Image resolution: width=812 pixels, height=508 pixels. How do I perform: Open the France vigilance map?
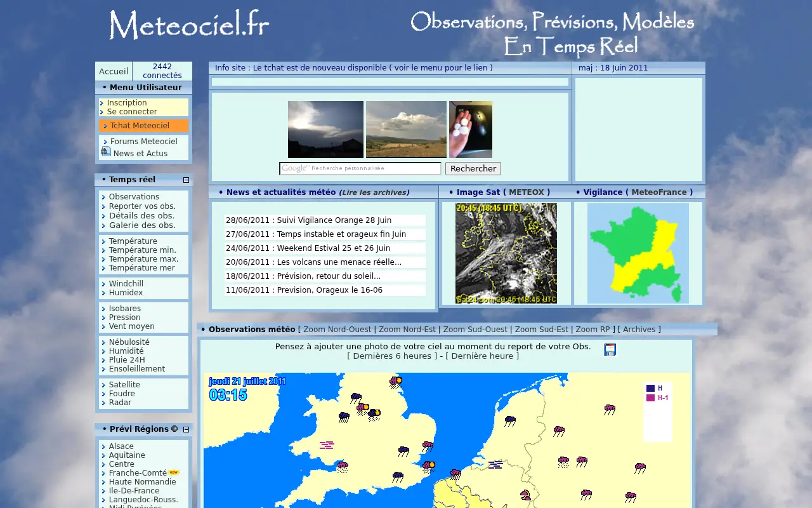click(x=638, y=253)
